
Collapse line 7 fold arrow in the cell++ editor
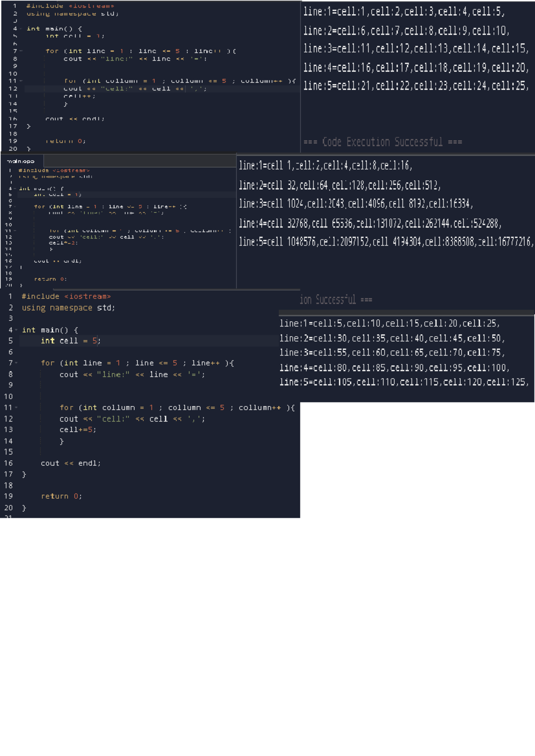(x=21, y=51)
